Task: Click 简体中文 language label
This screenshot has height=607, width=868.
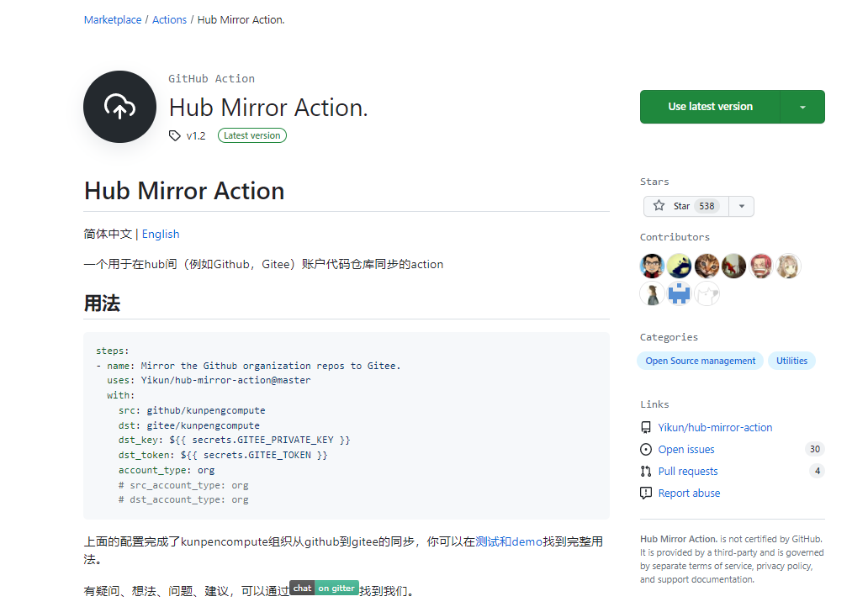Action: click(x=108, y=234)
